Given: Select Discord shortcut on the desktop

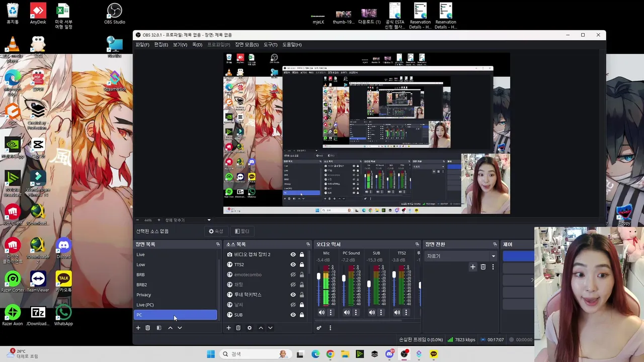Looking at the screenshot, I should tap(63, 249).
